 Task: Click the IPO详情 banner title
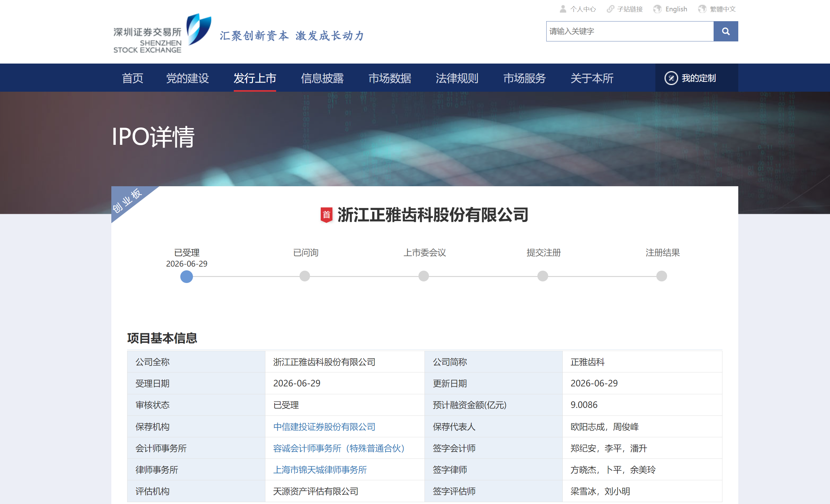(153, 137)
